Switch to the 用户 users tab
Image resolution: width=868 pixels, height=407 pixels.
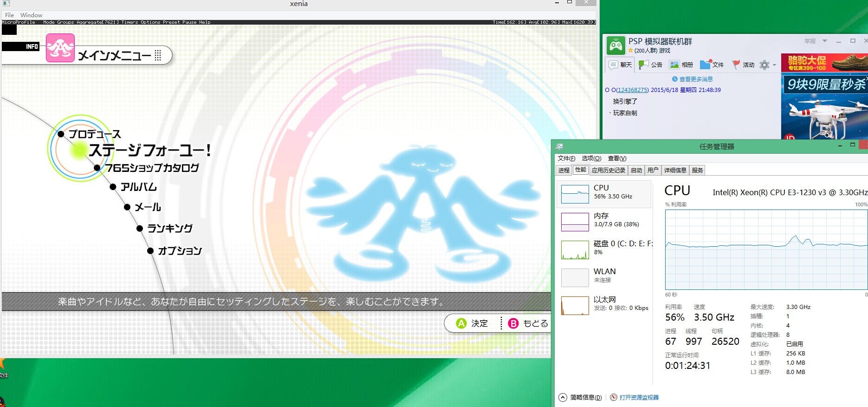[653, 171]
